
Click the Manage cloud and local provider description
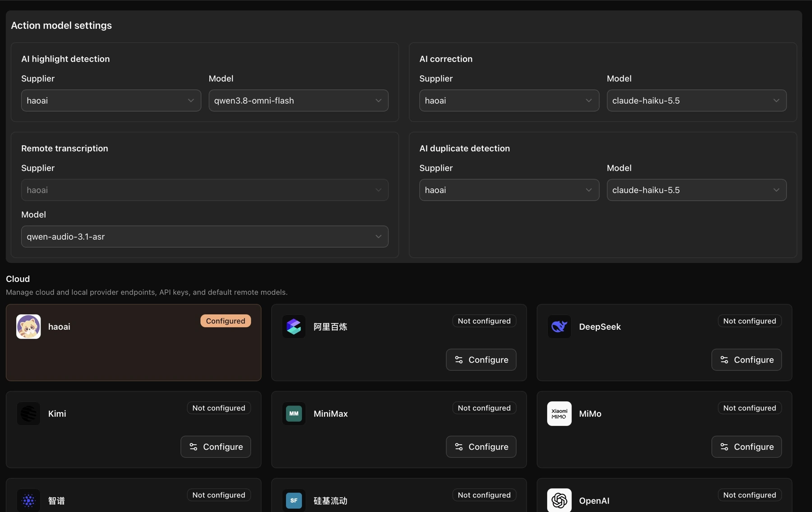tap(147, 292)
